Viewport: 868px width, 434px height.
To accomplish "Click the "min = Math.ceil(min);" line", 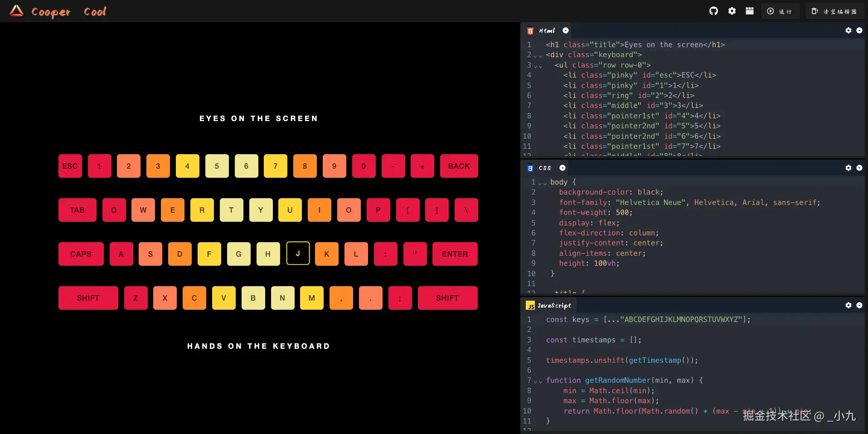I will click(x=609, y=391).
